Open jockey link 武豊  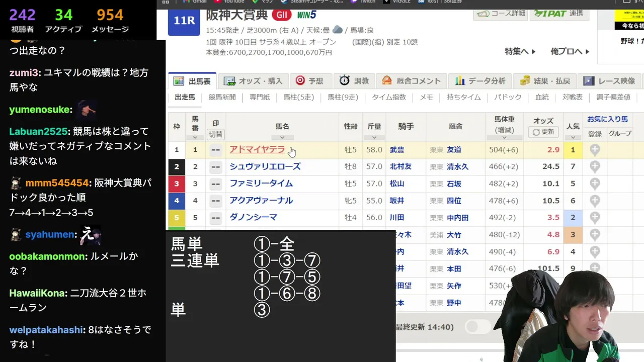coord(397,150)
